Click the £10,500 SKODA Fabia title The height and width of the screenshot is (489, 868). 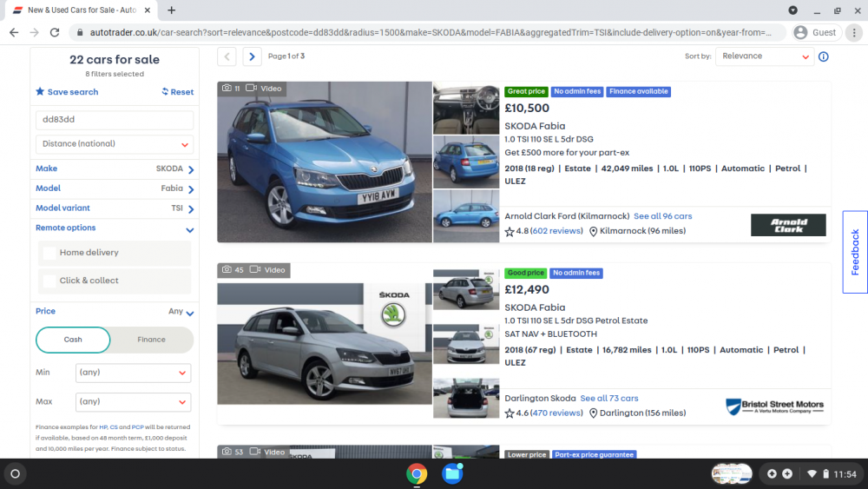pos(535,126)
